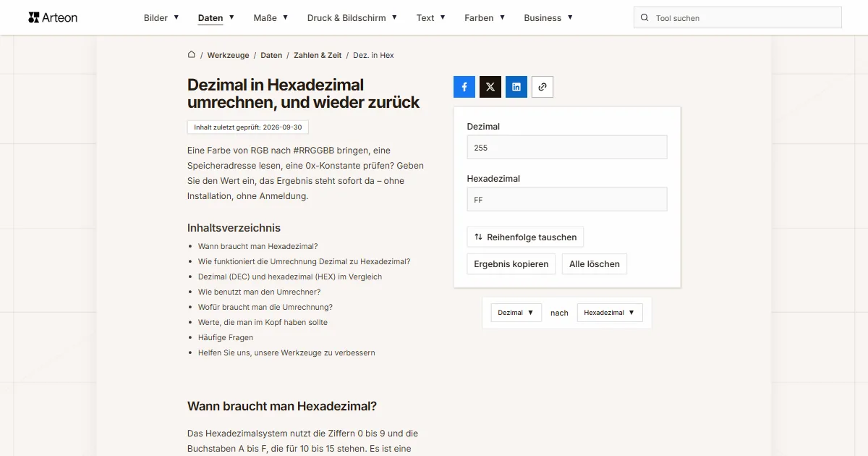Open Häufige Fragen contents link

point(226,337)
